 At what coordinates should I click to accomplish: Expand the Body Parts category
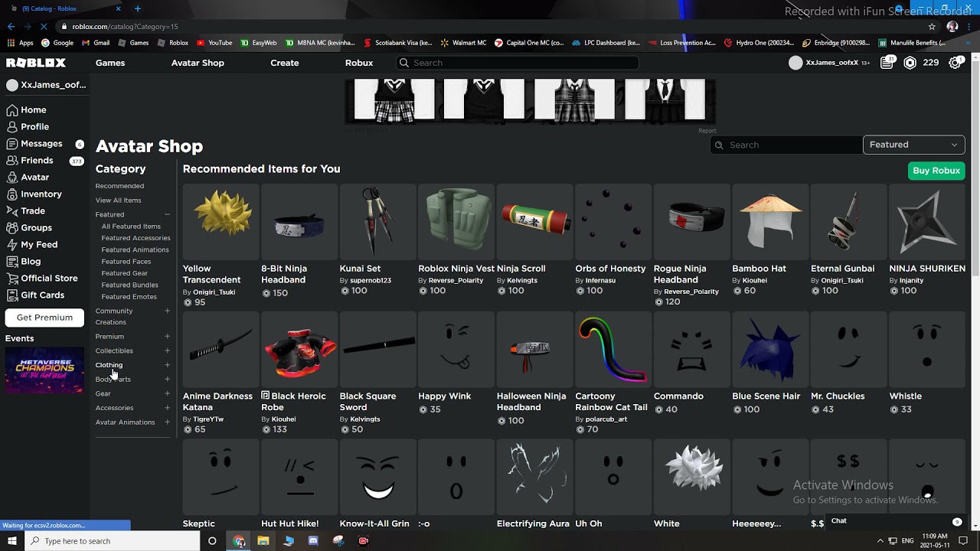click(x=167, y=380)
